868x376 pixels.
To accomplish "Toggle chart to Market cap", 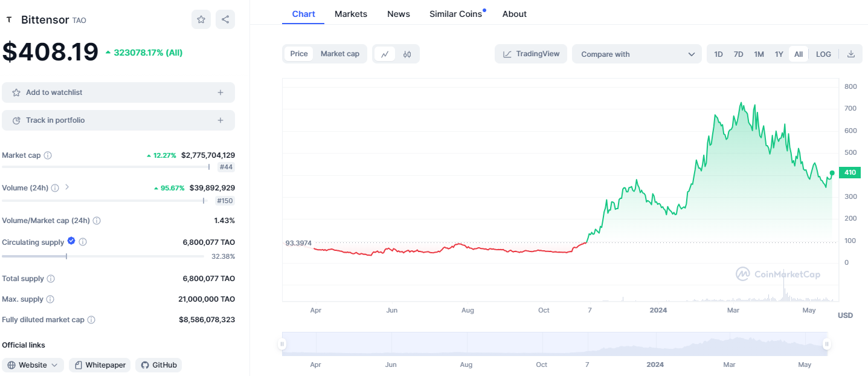I will (339, 54).
